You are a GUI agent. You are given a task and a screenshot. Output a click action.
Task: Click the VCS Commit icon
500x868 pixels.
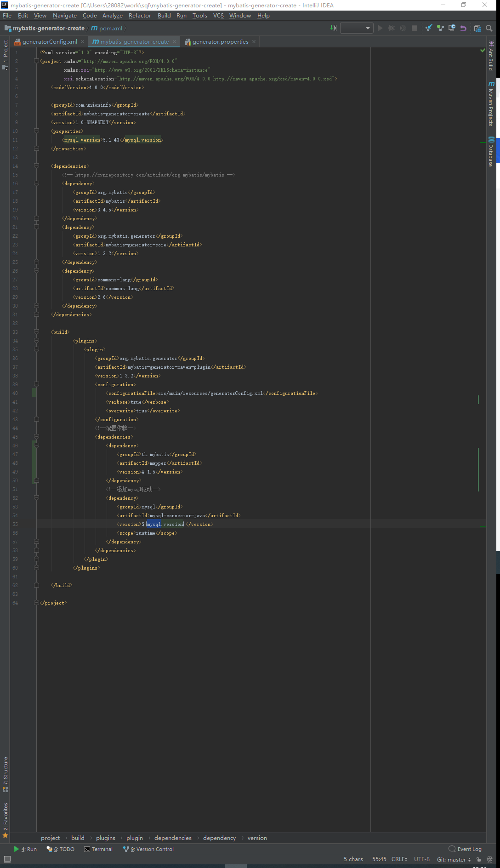(440, 28)
